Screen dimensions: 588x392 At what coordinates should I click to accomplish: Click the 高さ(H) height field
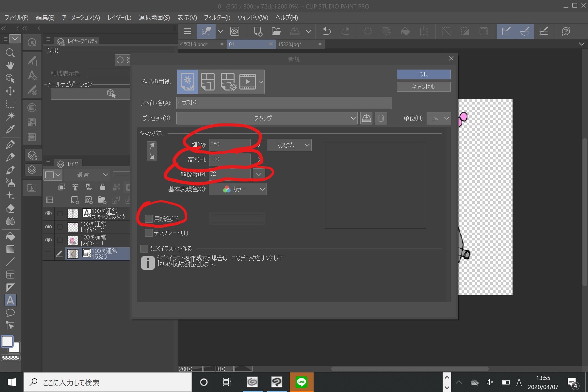pyautogui.click(x=230, y=159)
